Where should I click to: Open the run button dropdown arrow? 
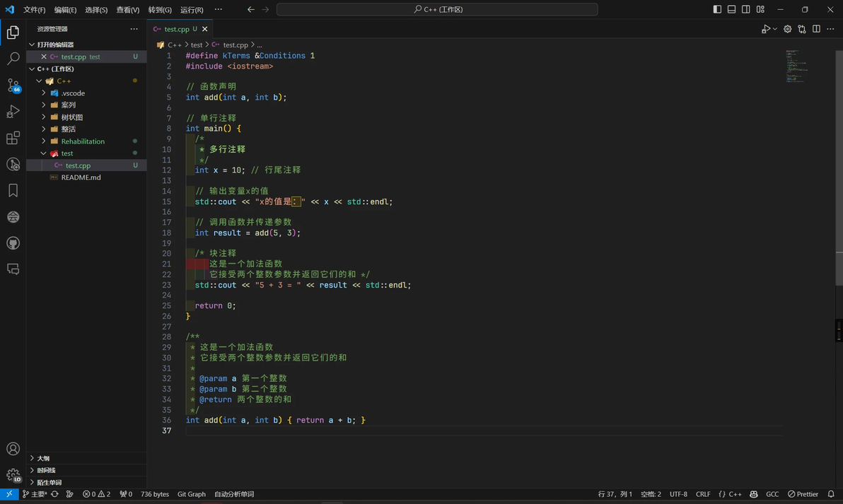tap(774, 29)
